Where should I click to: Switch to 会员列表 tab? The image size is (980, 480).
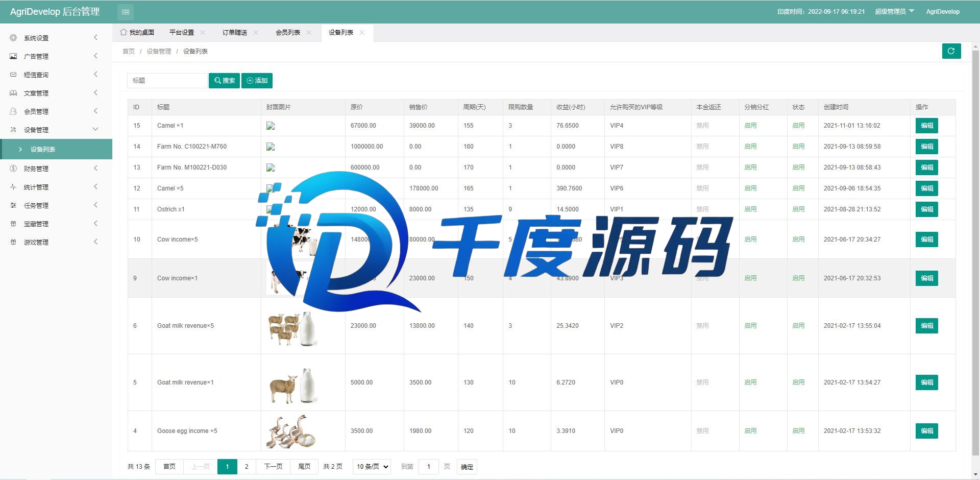(288, 32)
